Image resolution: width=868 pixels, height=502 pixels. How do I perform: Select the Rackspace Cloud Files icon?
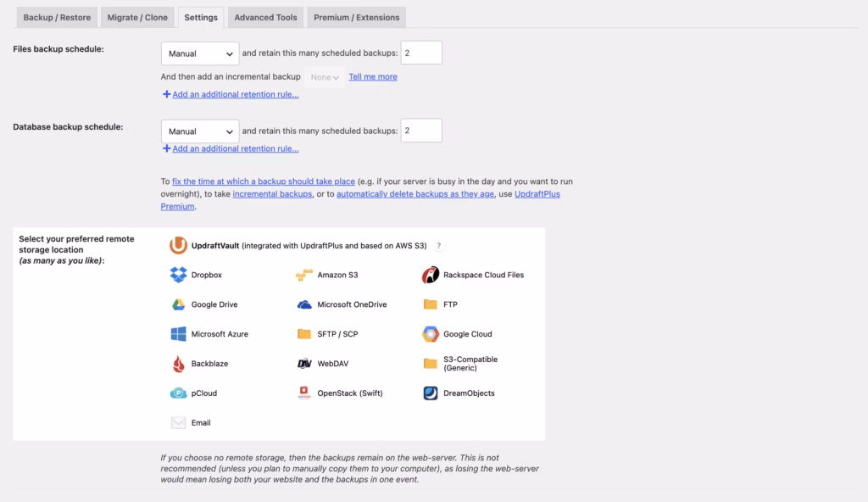coord(430,275)
